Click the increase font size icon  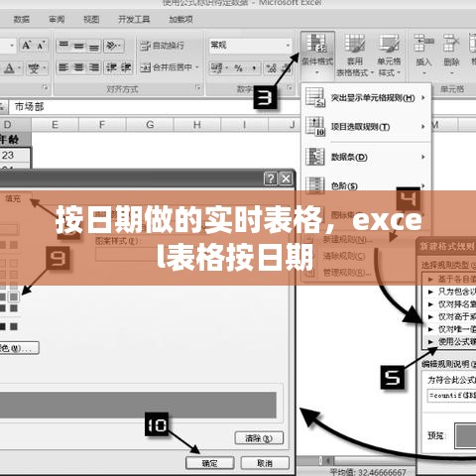click(27, 46)
